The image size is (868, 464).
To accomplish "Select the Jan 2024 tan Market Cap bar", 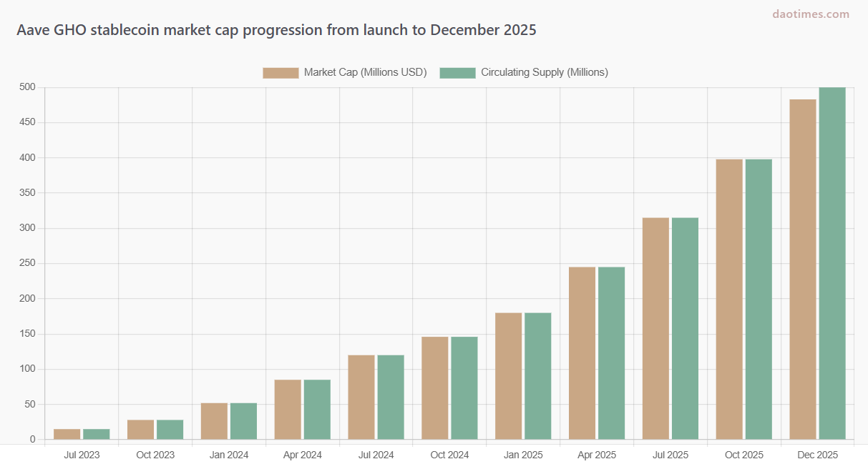I will point(214,421).
